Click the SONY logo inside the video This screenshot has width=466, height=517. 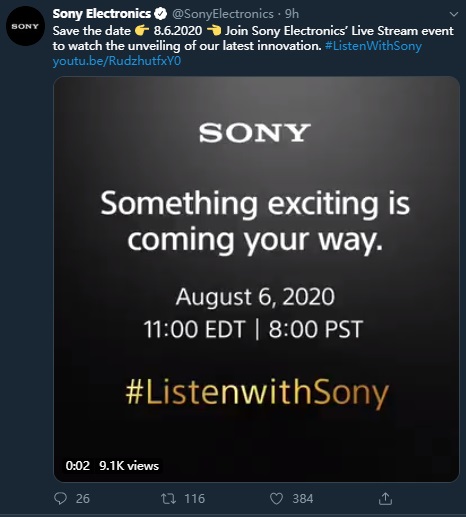tap(255, 133)
